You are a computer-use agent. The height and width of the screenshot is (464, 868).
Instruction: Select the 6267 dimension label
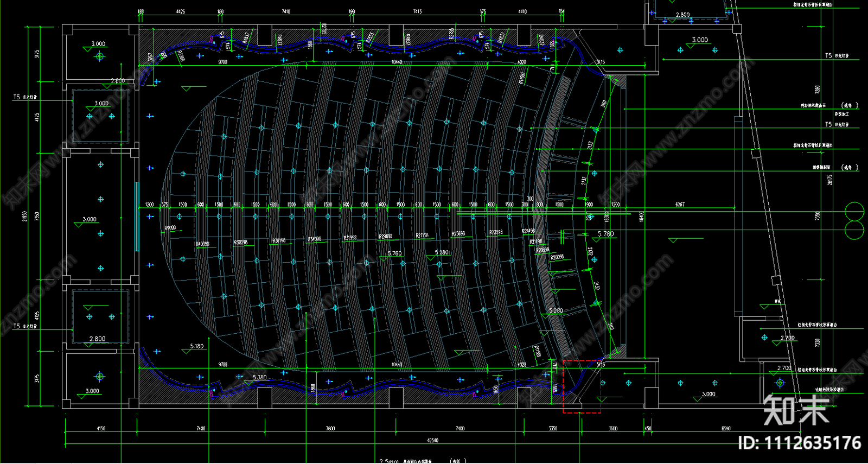click(680, 205)
